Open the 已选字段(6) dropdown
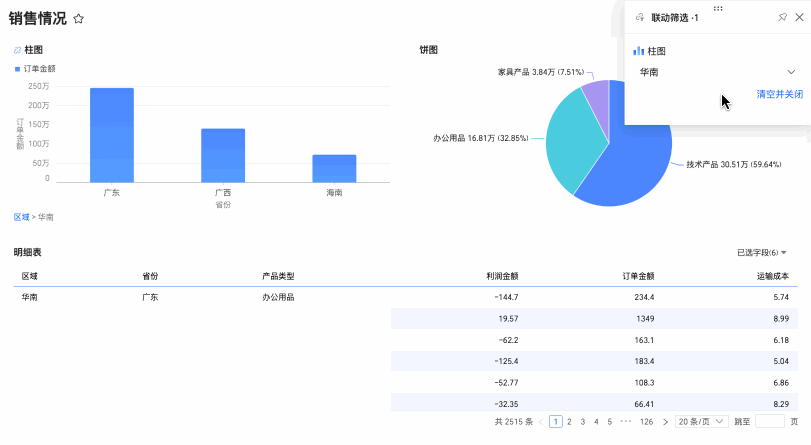The height and width of the screenshot is (445, 811). tap(761, 253)
